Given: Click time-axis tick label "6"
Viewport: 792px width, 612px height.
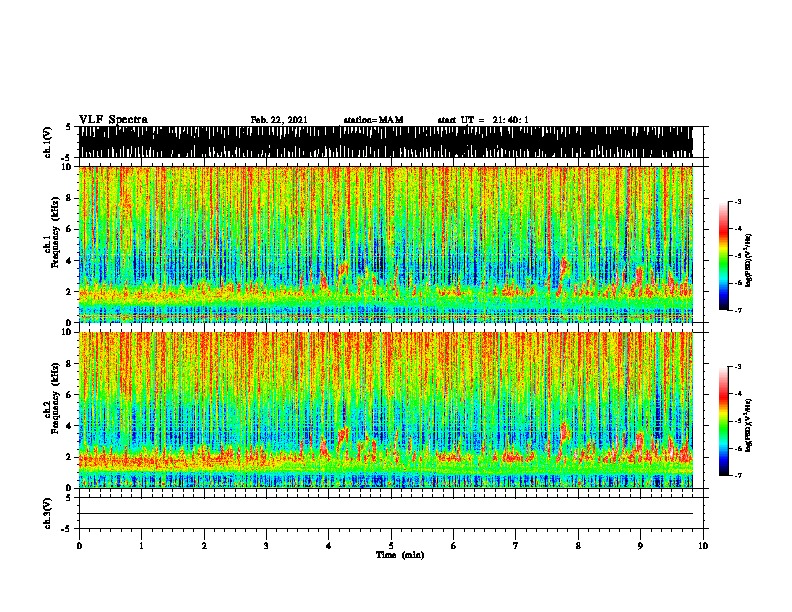Looking at the screenshot, I should (x=454, y=546).
